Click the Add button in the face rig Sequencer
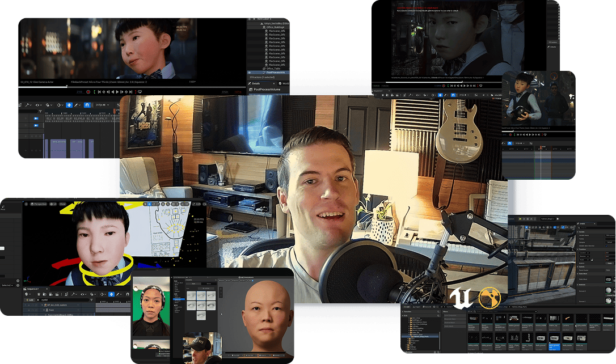 pos(30,300)
